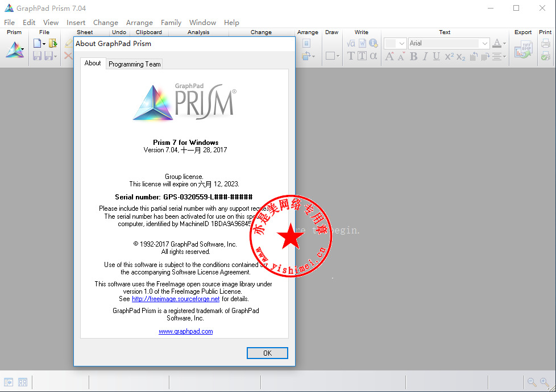Click the text alignment lines icon
556x392 pixels.
click(x=497, y=56)
